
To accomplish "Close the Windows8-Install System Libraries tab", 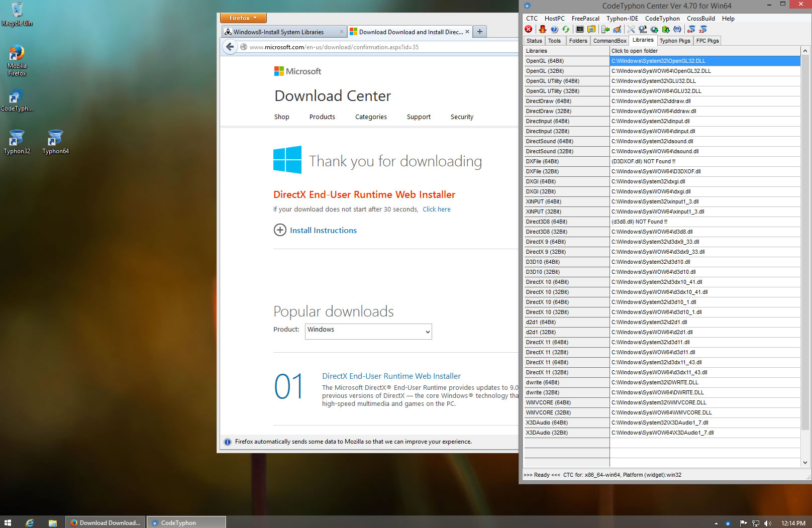I will [342, 32].
